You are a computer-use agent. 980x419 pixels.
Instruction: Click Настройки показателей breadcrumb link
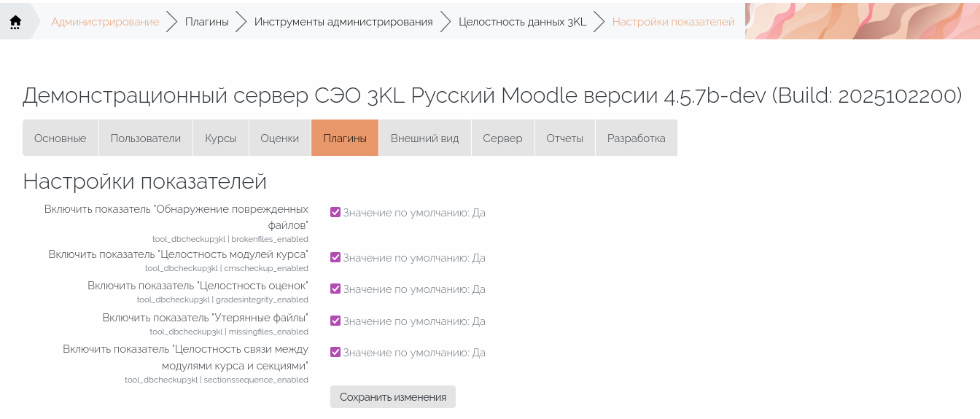tap(673, 22)
